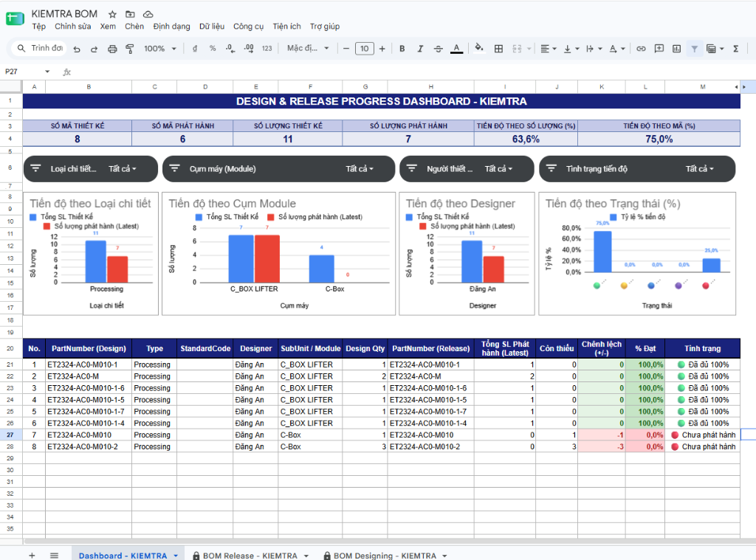
Task: Open the Trợ giúp menu
Action: (325, 27)
